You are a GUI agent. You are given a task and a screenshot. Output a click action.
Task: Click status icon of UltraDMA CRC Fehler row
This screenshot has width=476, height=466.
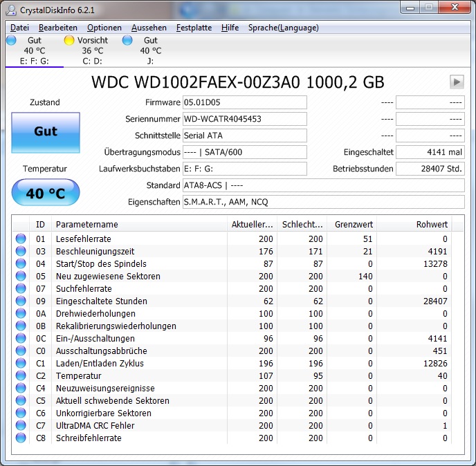pos(21,425)
